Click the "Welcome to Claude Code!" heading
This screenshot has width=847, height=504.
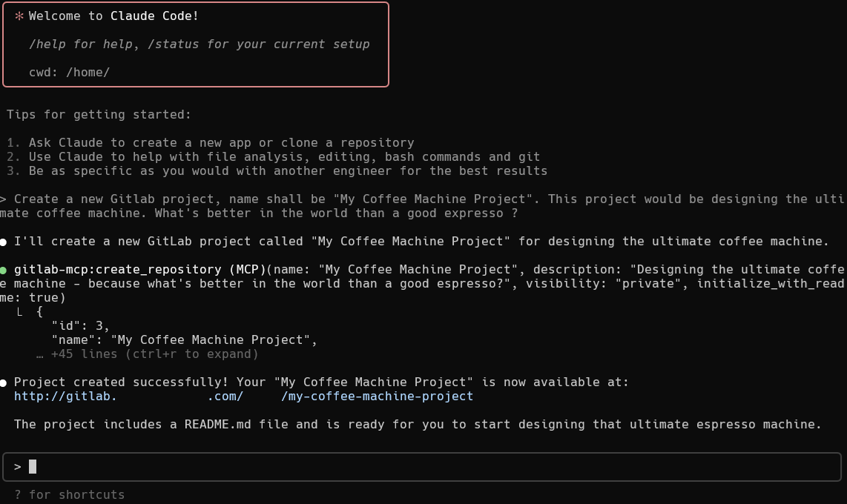pos(113,16)
